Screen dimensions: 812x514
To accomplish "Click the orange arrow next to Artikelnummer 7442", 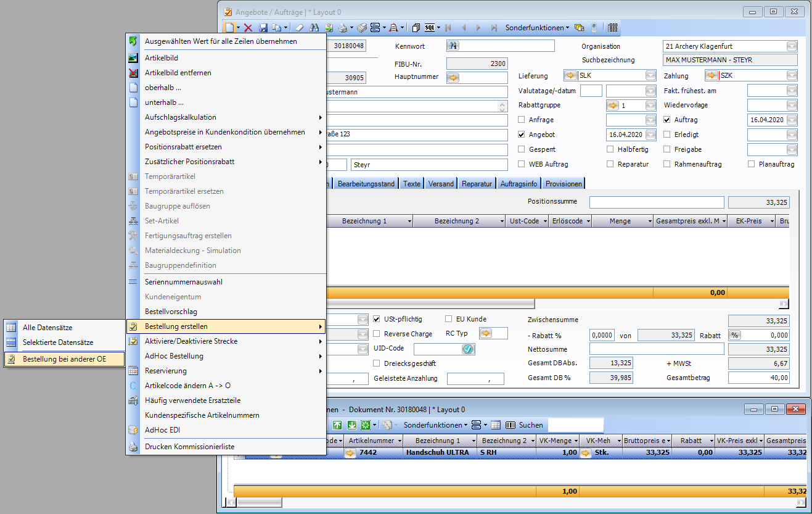I will coord(350,453).
